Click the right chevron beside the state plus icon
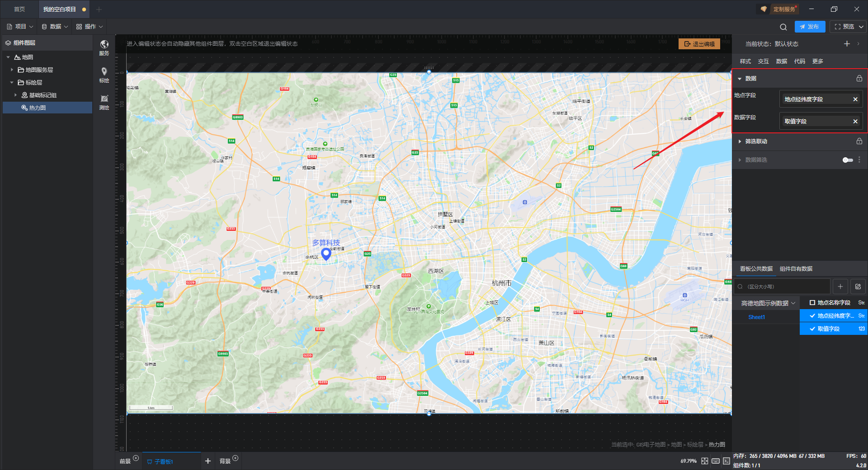Image resolution: width=868 pixels, height=470 pixels. click(858, 44)
